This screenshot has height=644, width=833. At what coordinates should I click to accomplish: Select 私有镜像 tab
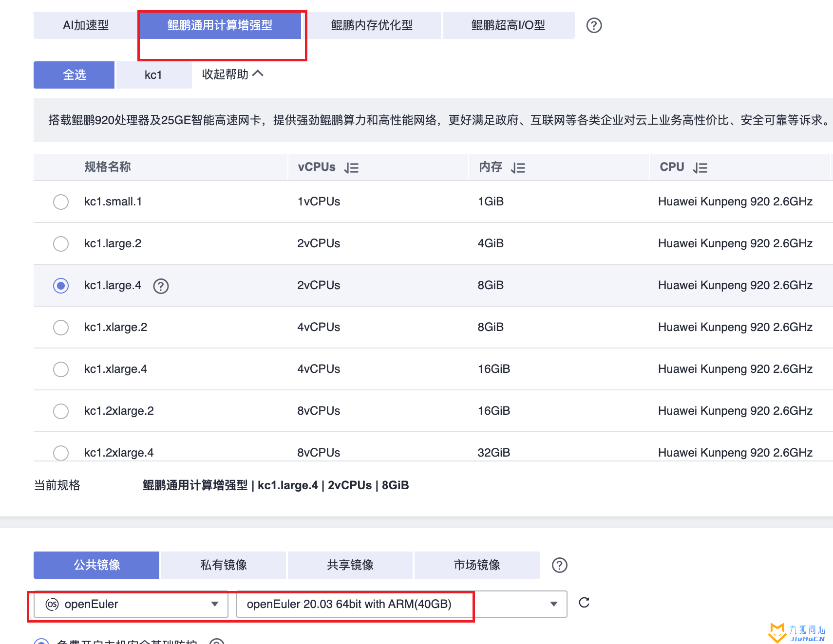pos(224,565)
